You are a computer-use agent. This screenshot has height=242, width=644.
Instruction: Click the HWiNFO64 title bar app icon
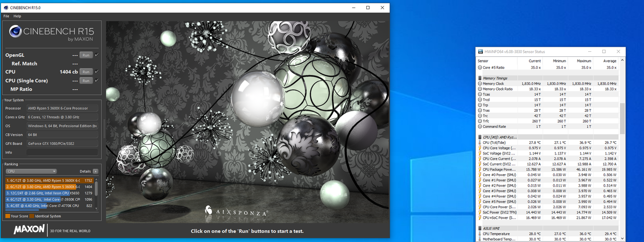tap(480, 51)
